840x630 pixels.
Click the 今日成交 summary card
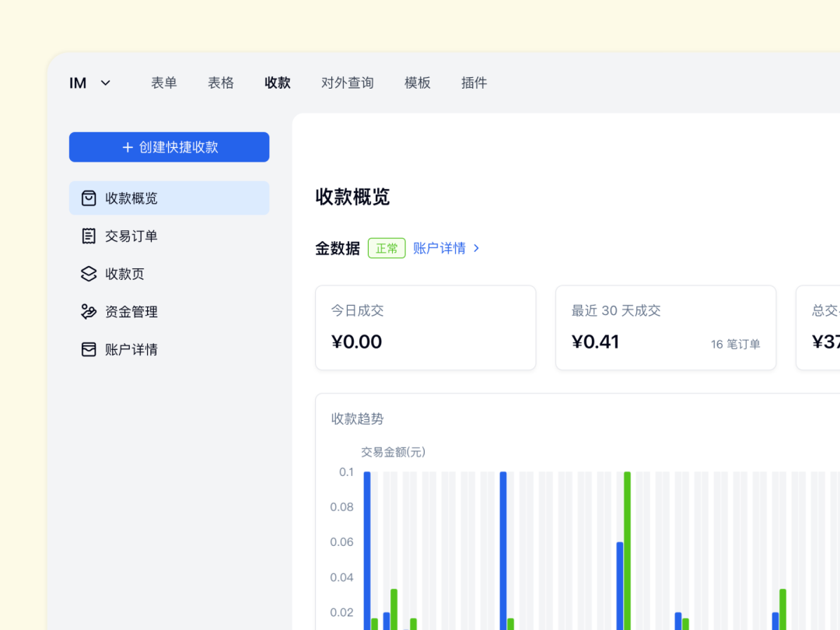point(425,328)
